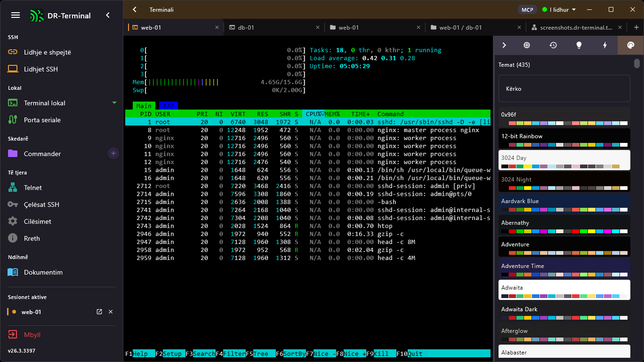This screenshot has height=362, width=644.
Task: Click the Kërko theme search field
Action: click(x=564, y=88)
